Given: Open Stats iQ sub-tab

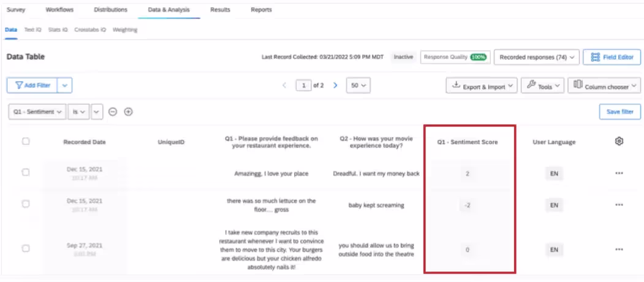Looking at the screenshot, I should 58,30.
